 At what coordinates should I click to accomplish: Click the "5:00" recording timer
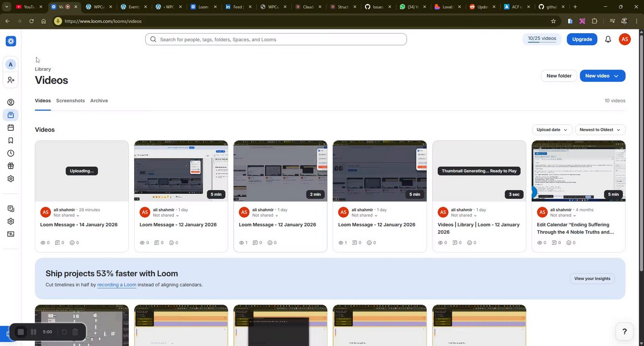(x=48, y=332)
